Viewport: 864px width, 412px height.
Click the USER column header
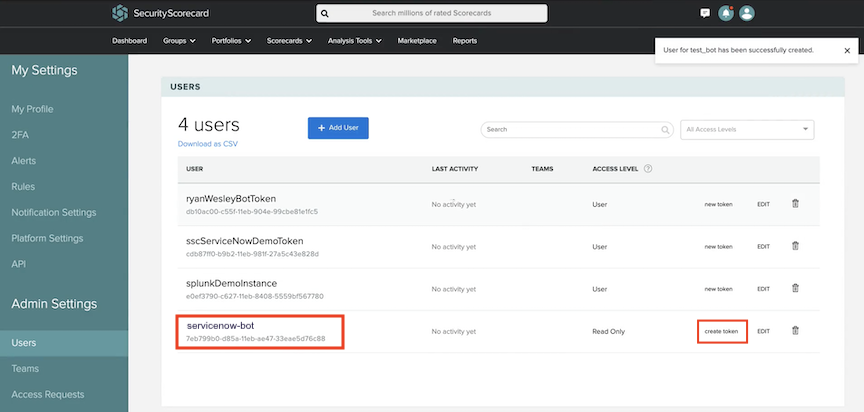[195, 169]
